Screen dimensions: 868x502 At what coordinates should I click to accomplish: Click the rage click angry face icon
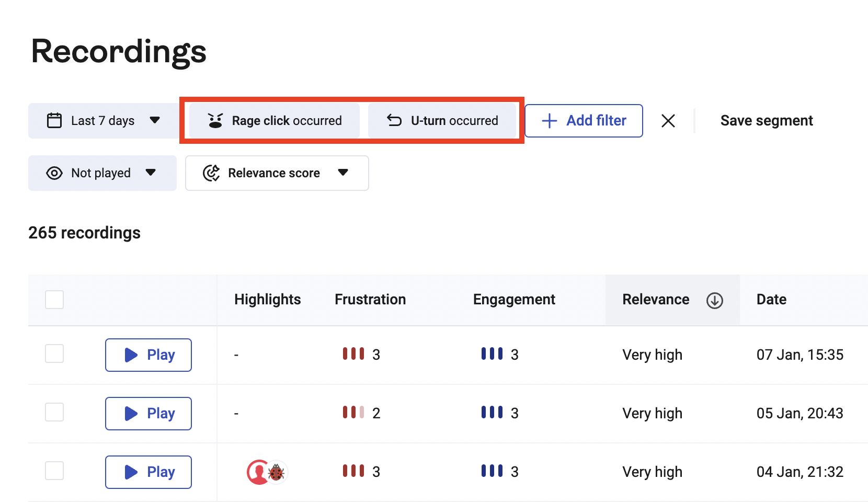(215, 121)
